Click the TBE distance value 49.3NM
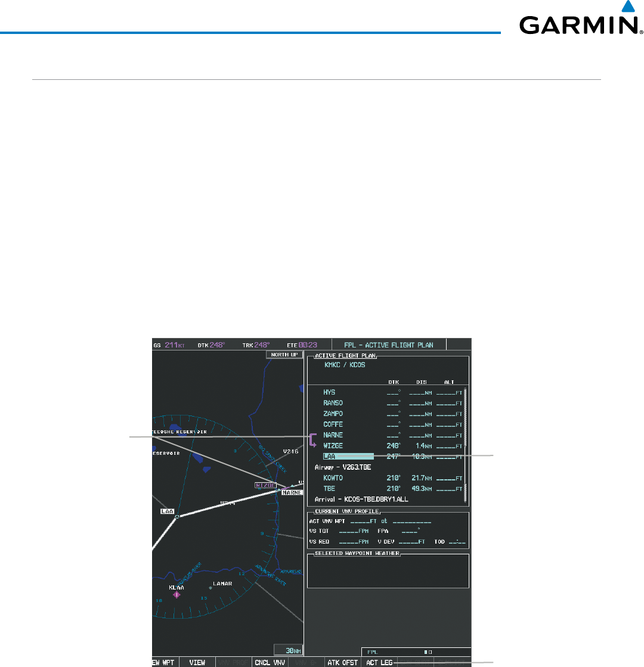The width and height of the screenshot is (644, 667). pyautogui.click(x=422, y=489)
